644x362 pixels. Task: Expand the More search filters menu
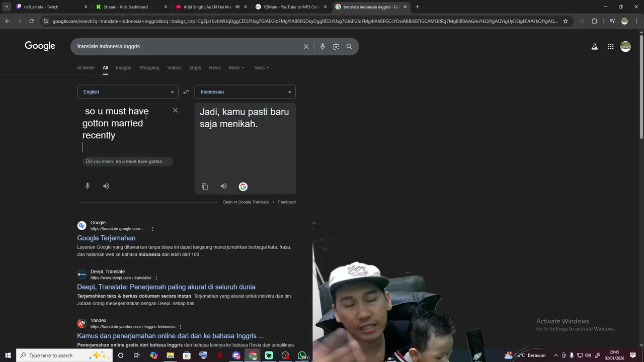coord(236,68)
